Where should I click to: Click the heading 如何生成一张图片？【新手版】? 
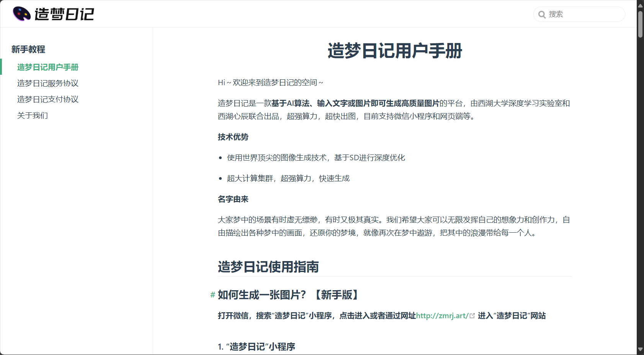pyautogui.click(x=289, y=295)
